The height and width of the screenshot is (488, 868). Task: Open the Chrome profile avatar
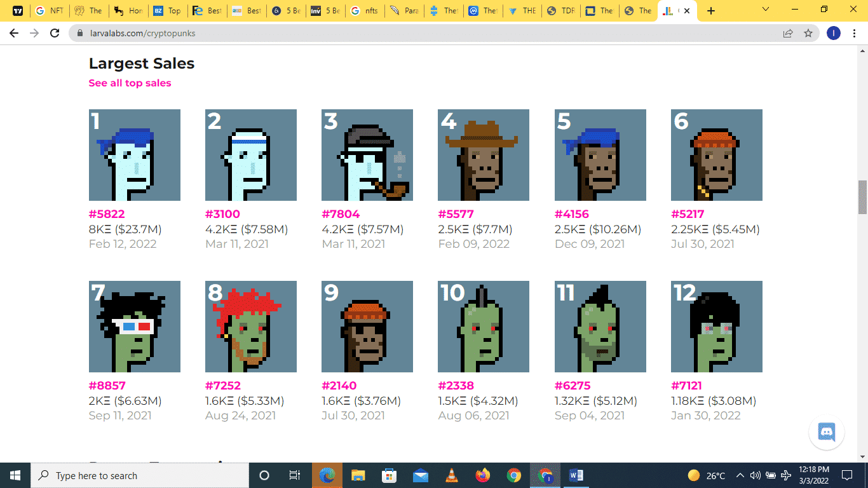pos(833,33)
